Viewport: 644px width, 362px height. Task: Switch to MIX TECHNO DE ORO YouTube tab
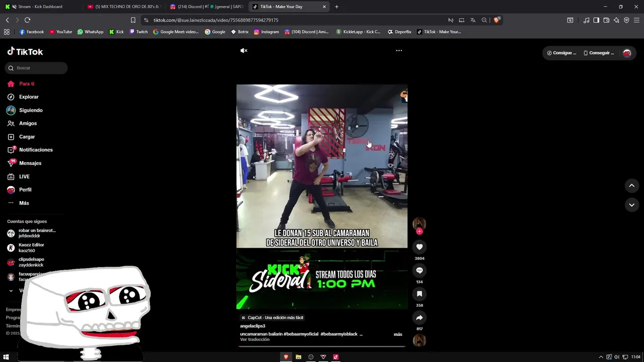tap(123, 7)
